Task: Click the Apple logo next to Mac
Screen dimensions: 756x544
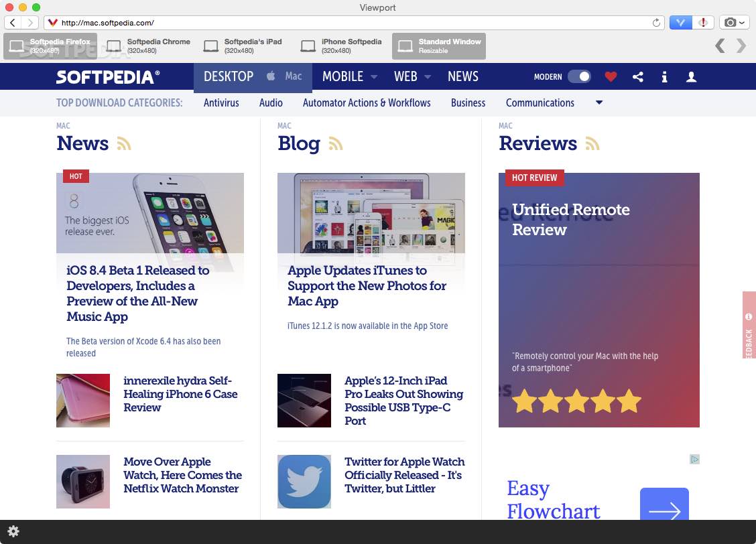Action: point(271,76)
